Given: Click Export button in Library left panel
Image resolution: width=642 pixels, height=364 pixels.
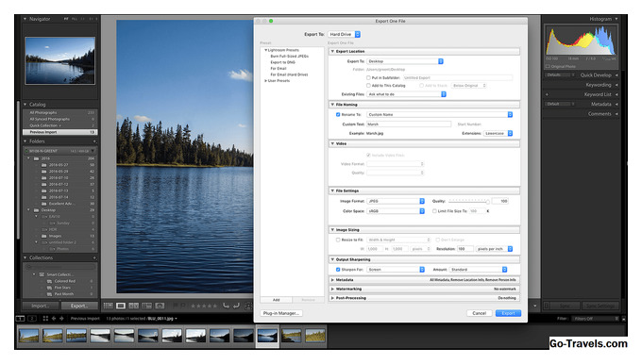Looking at the screenshot, I should pos(79,306).
